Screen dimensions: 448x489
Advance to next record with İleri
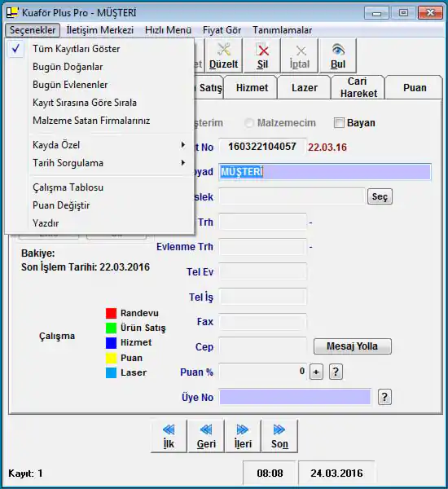pos(243,436)
